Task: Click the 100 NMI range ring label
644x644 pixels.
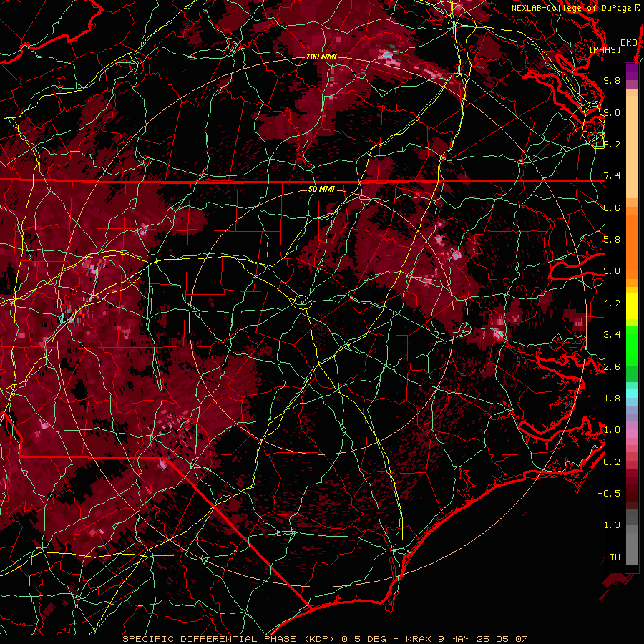Action: click(321, 57)
